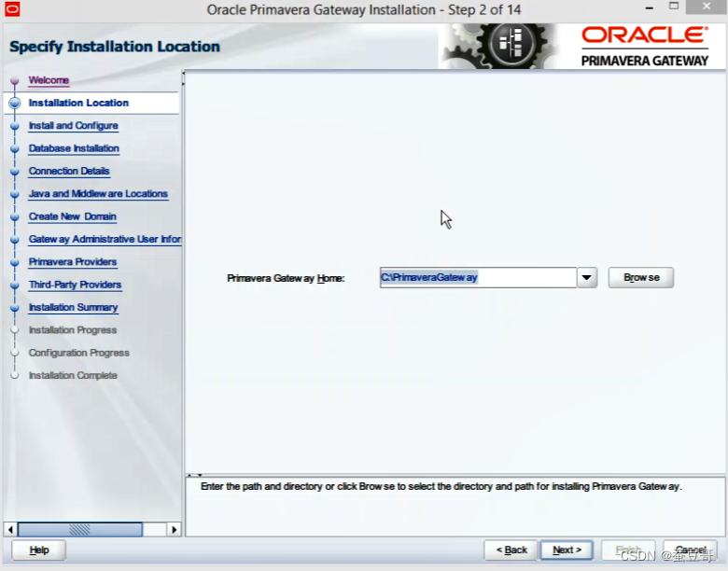Click the Primavera Gateway Home label
Viewport: 728px width, 571px height.
coord(286,278)
